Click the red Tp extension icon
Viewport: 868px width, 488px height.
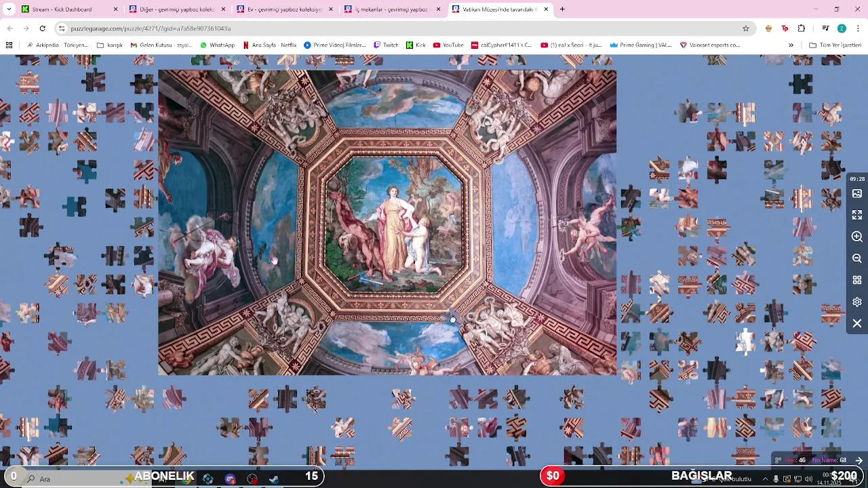785,28
